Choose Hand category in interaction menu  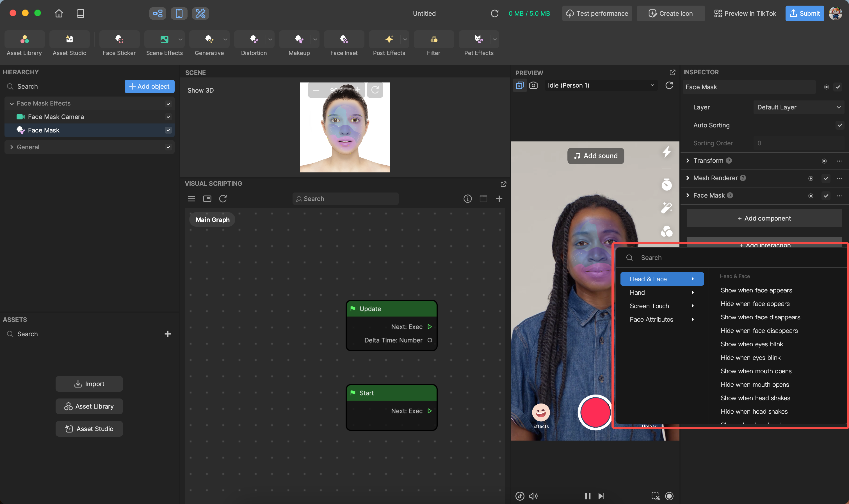(x=662, y=293)
